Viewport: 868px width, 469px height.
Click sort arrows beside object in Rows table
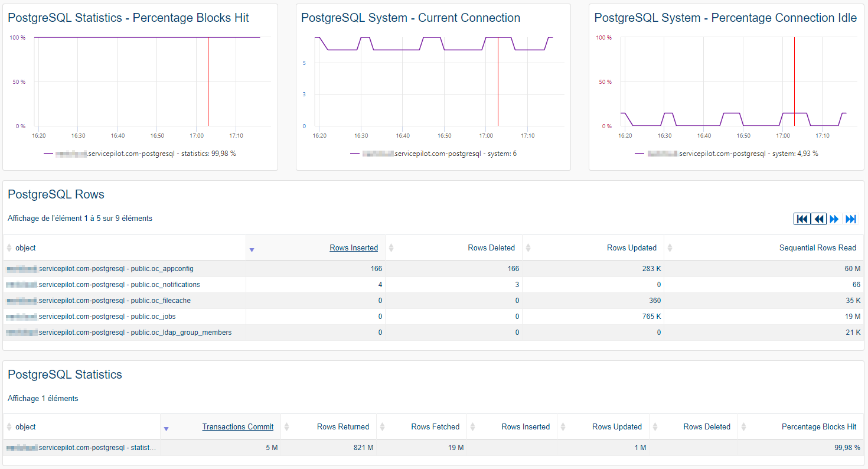(9, 248)
